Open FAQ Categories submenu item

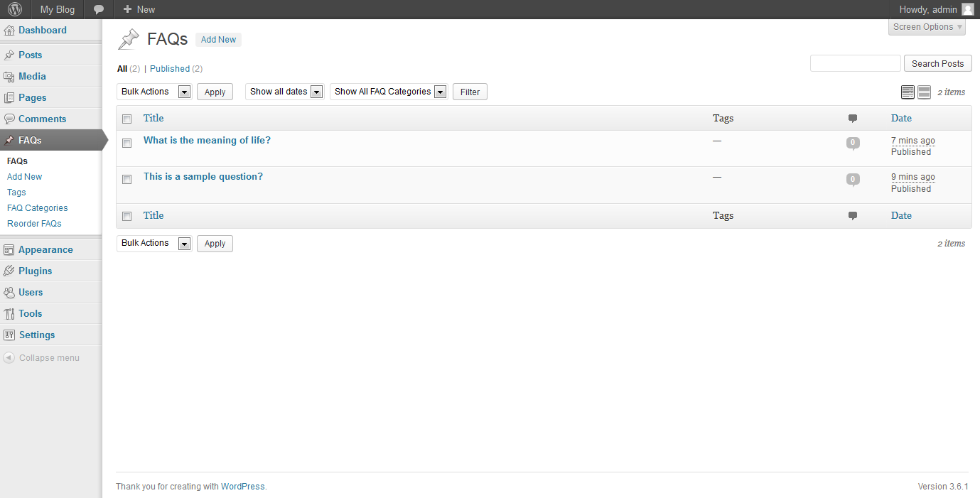(38, 208)
